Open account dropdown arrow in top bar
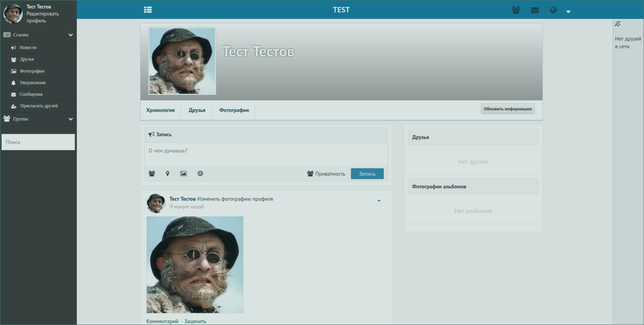Viewport: 644px width, 325px height. (568, 11)
